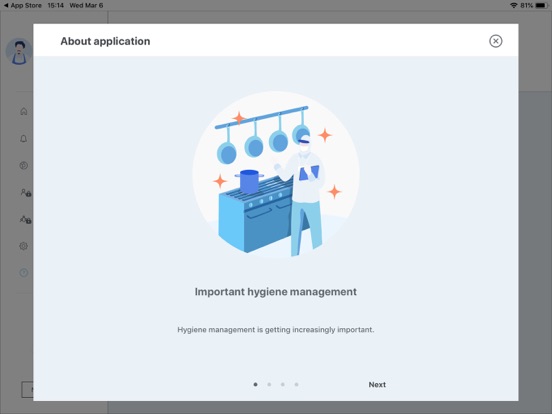This screenshot has width=552, height=414.
Task: Tap the kitchen hygiene illustration
Action: pyautogui.click(x=276, y=175)
